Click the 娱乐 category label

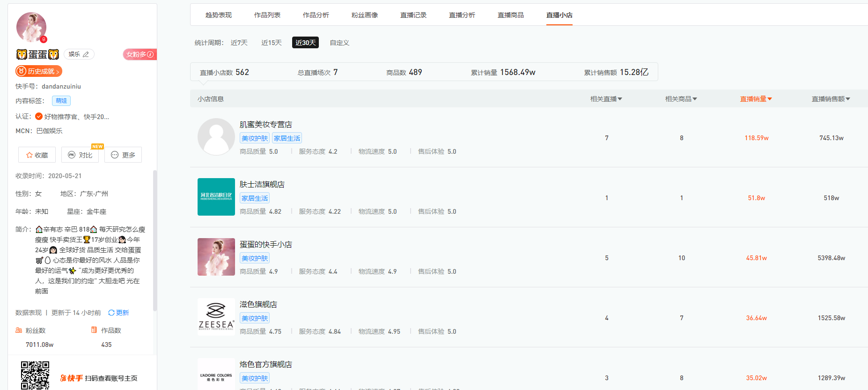tap(74, 54)
